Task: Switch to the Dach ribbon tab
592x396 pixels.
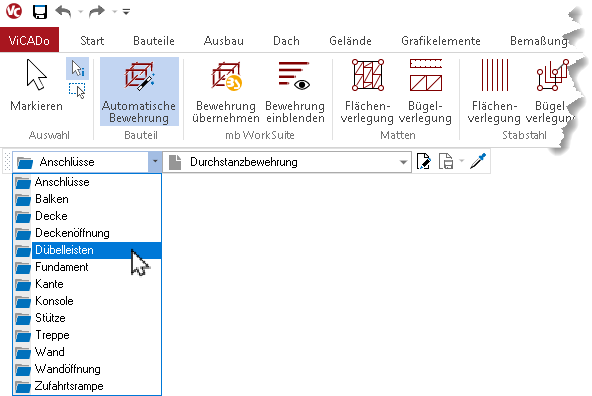Action: click(x=286, y=40)
